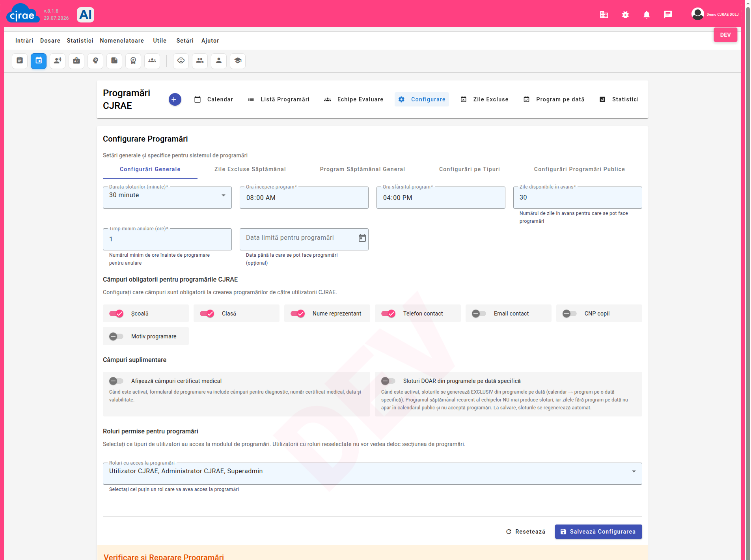Disable the Nume reprezentant switch
751x560 pixels.
pyautogui.click(x=298, y=314)
